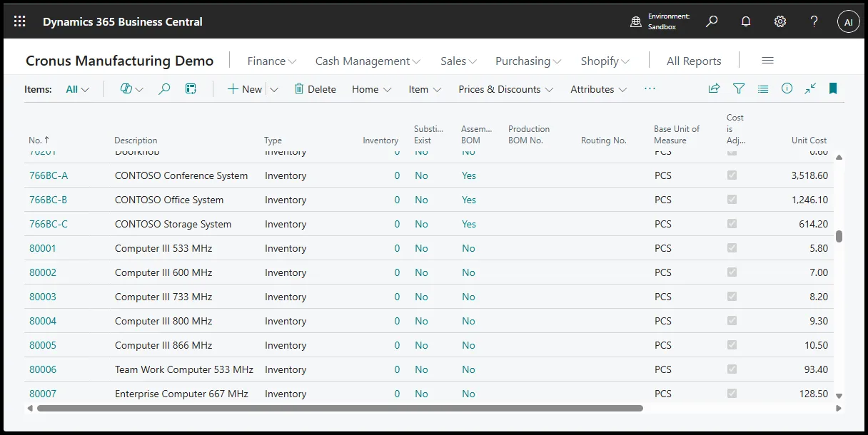Toggle Cost is Adjusted checkbox for 766BC-A

[x=732, y=175]
